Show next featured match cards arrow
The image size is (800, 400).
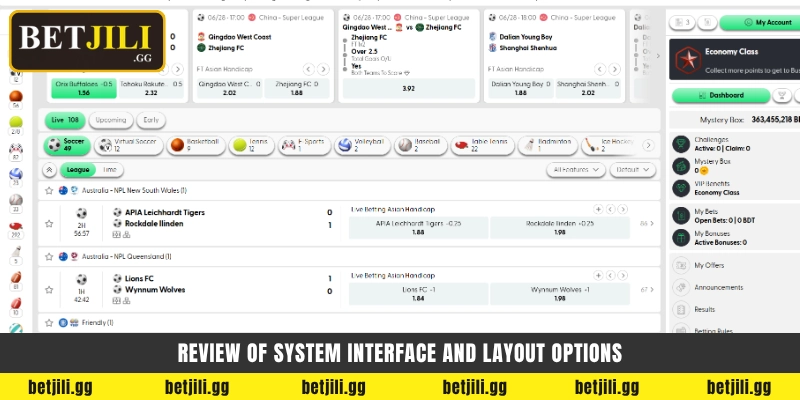coord(658,56)
